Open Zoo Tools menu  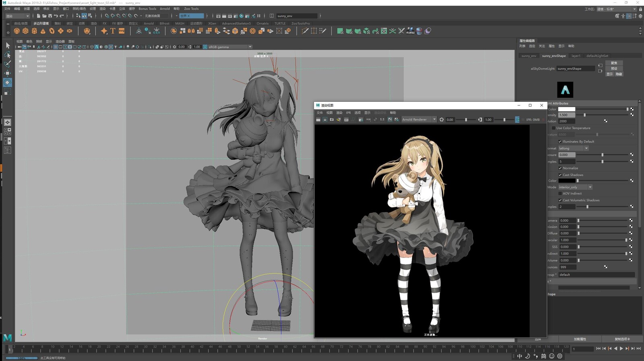[x=191, y=9]
